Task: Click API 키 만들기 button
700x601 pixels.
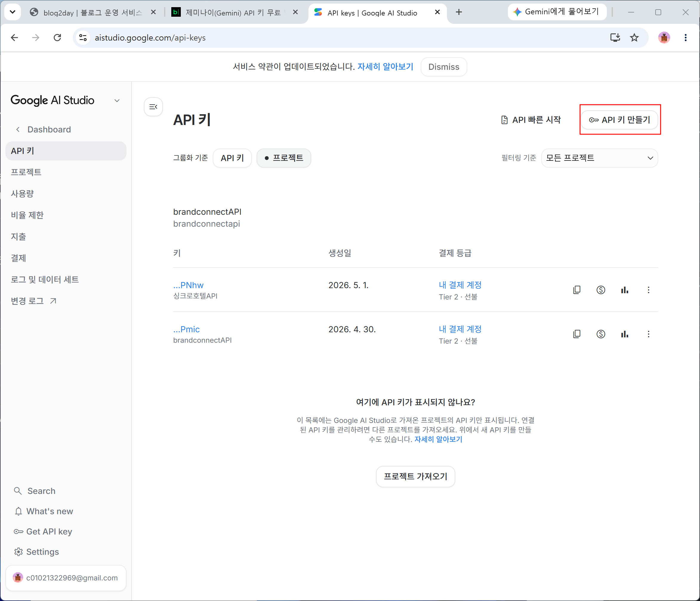Action: click(619, 120)
